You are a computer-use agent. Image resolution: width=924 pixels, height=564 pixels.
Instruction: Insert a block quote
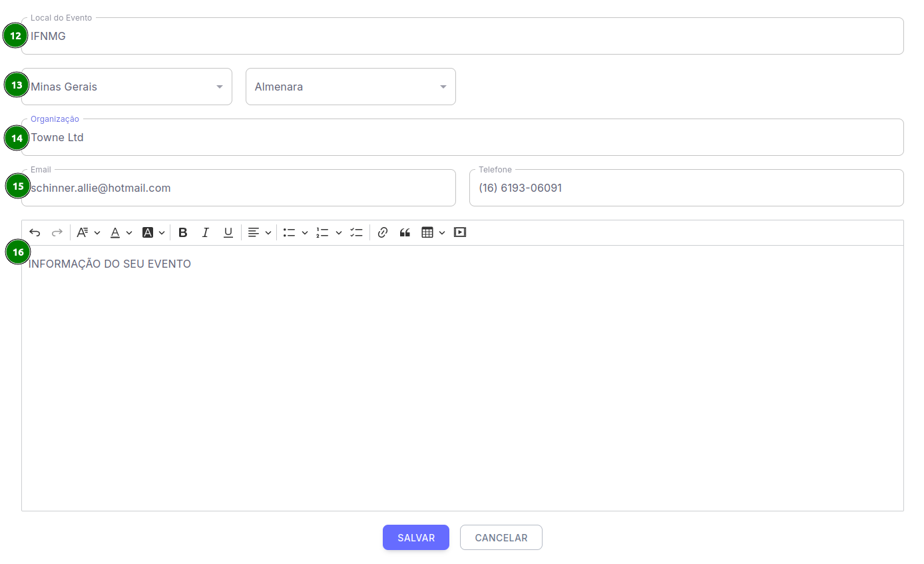(x=405, y=232)
